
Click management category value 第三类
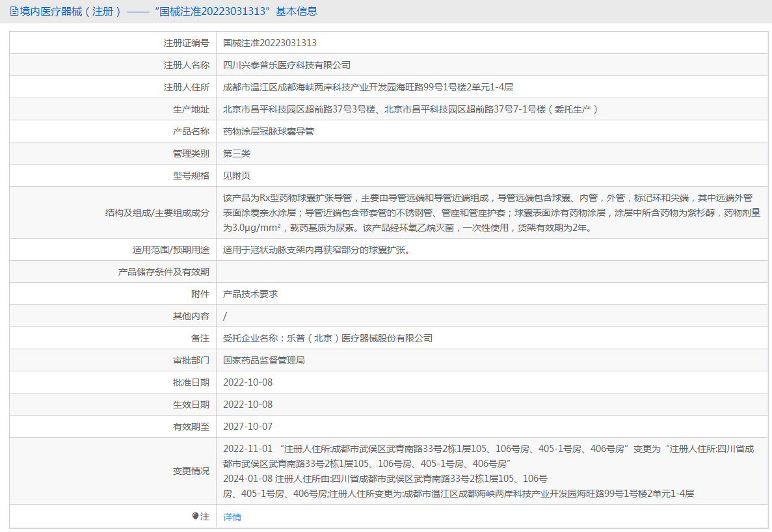237,153
